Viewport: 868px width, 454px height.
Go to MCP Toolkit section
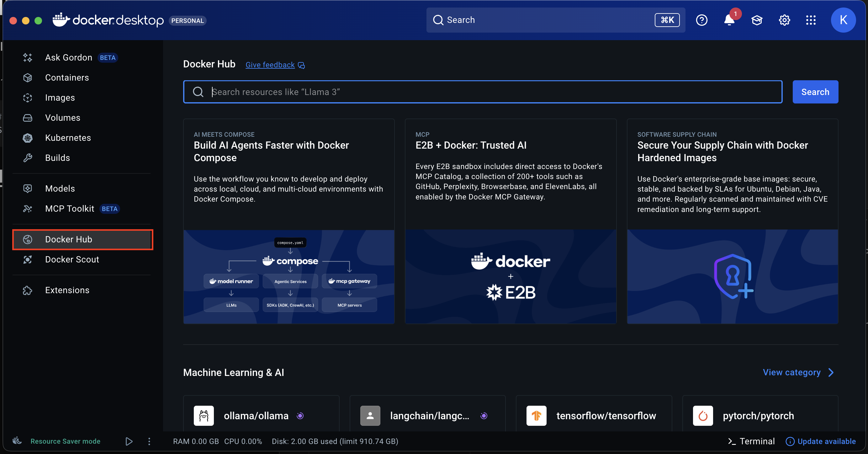pyautogui.click(x=69, y=209)
